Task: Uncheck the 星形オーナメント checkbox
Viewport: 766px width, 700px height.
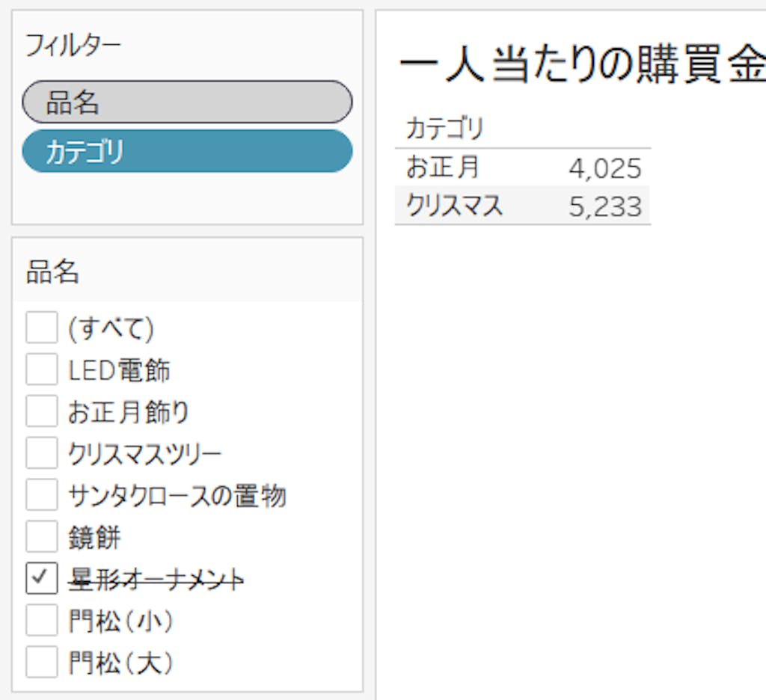Action: 41,578
